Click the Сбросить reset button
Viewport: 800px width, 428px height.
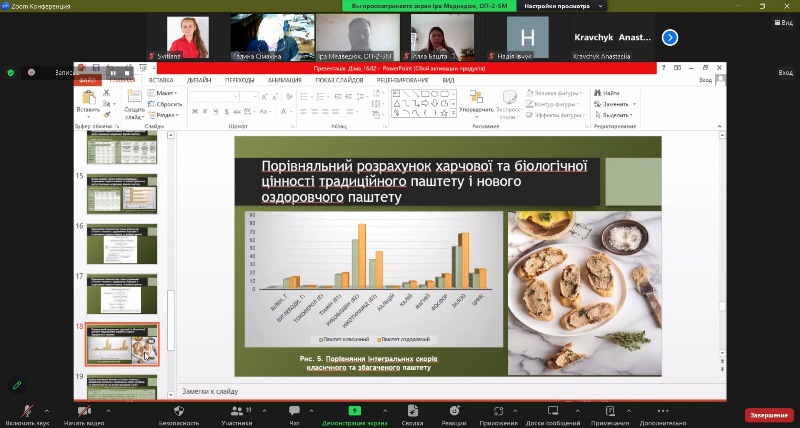pos(165,104)
